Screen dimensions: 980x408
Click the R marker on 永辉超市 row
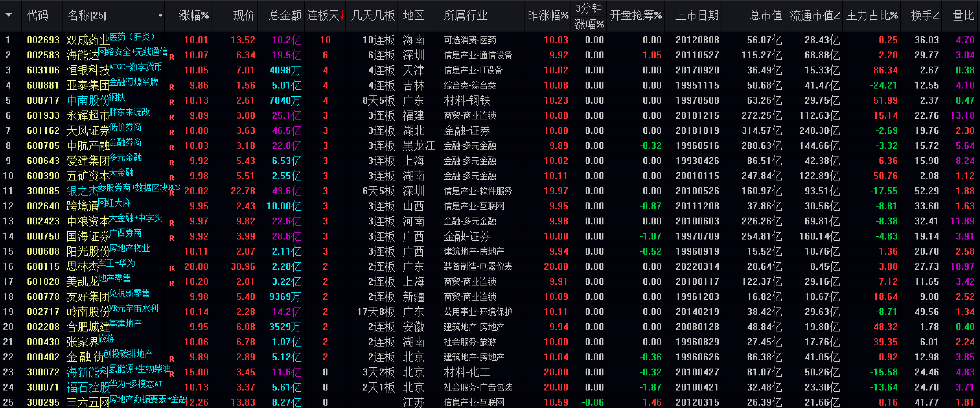click(172, 117)
